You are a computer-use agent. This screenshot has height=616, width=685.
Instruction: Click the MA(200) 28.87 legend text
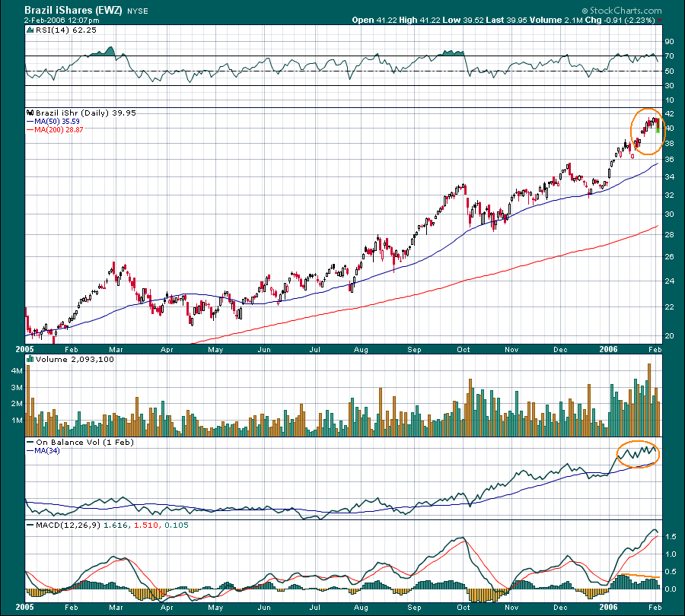click(x=59, y=129)
